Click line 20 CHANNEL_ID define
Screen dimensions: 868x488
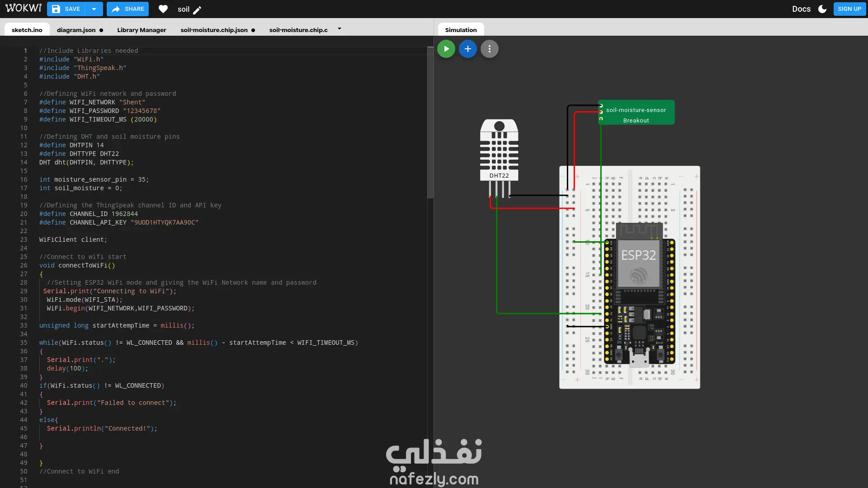coord(89,214)
